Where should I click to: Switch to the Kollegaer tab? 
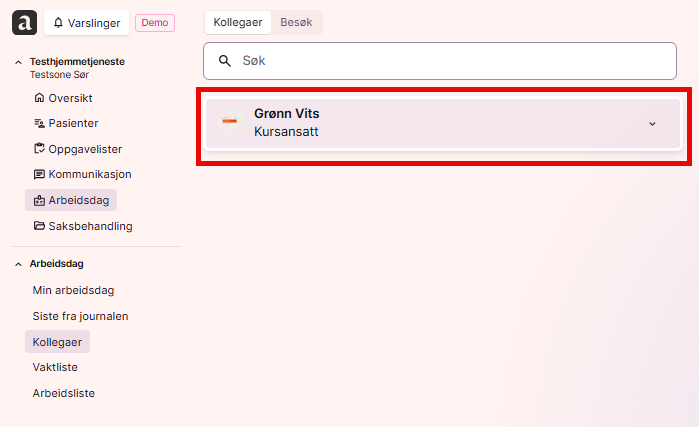pos(238,22)
